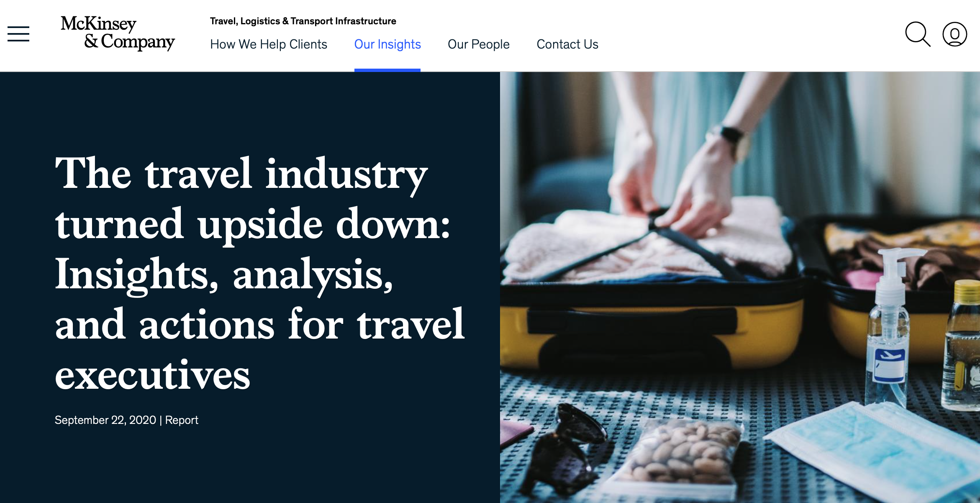
Task: Open the hamburger navigation menu
Action: tap(18, 34)
